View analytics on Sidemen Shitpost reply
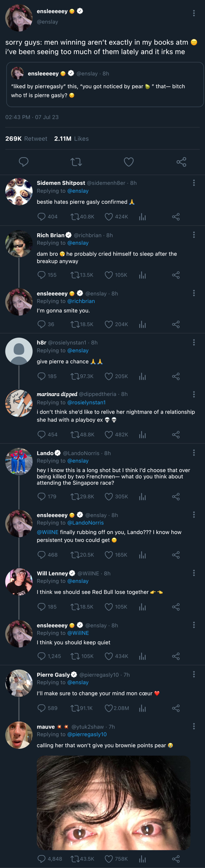205x868 pixels. [142, 217]
